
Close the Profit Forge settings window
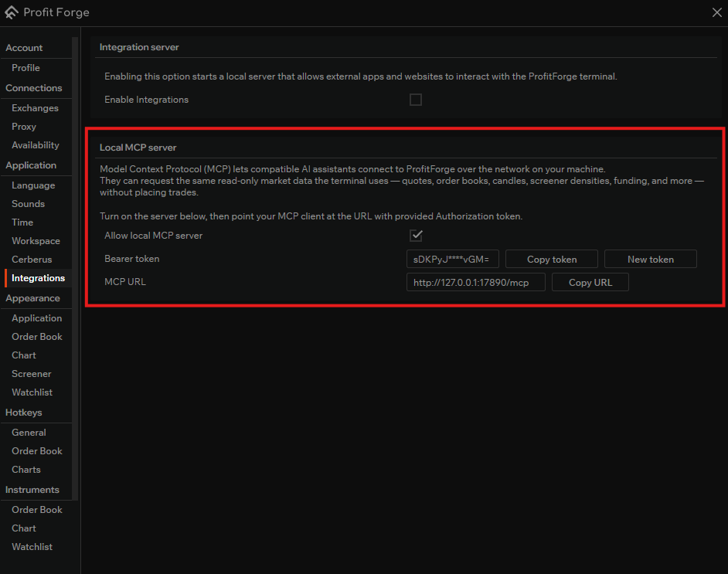tap(717, 12)
